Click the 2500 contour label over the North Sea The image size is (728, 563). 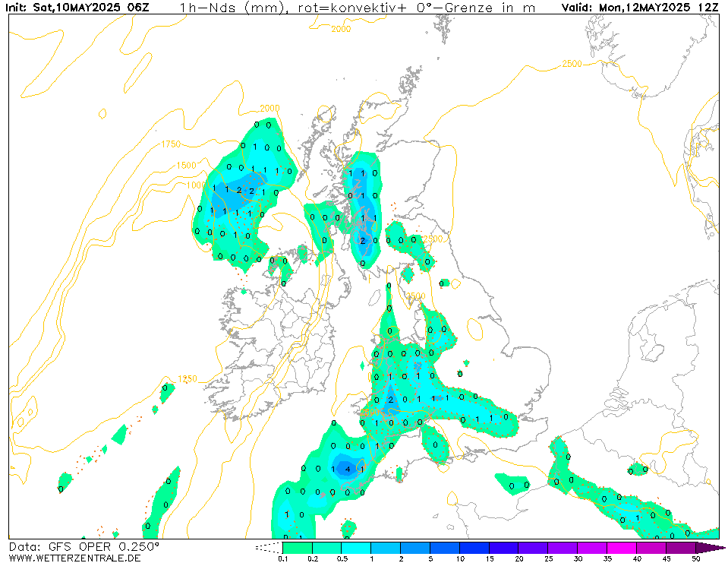coord(572,64)
